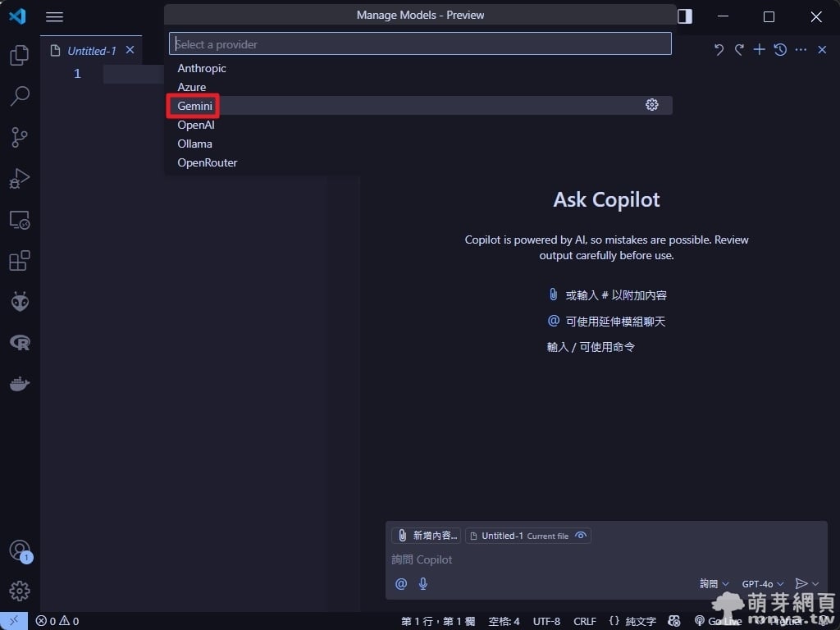The height and width of the screenshot is (630, 840).
Task: Open the Extensions view
Action: [20, 261]
